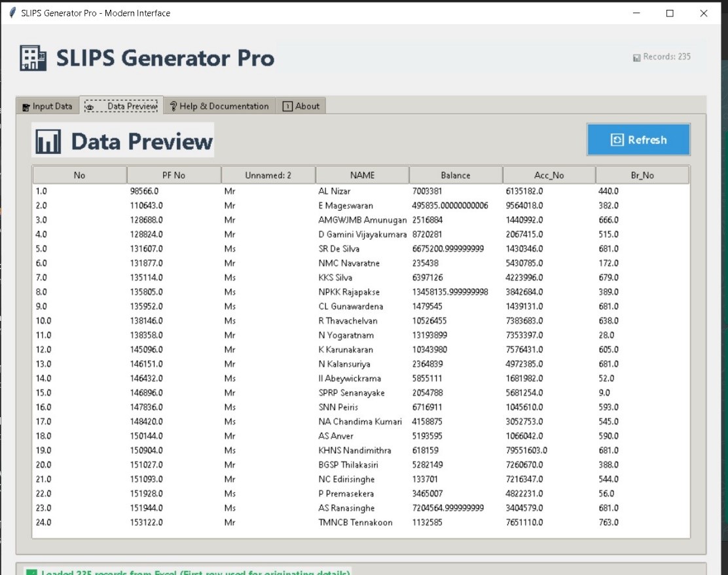Select the Data Preview tab
The height and width of the screenshot is (575, 728).
pyautogui.click(x=122, y=106)
